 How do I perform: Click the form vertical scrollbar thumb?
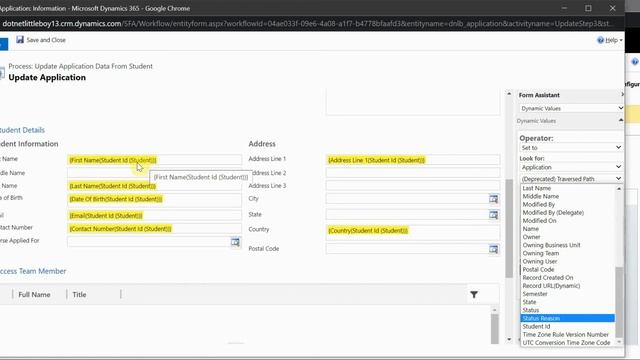coord(509,229)
